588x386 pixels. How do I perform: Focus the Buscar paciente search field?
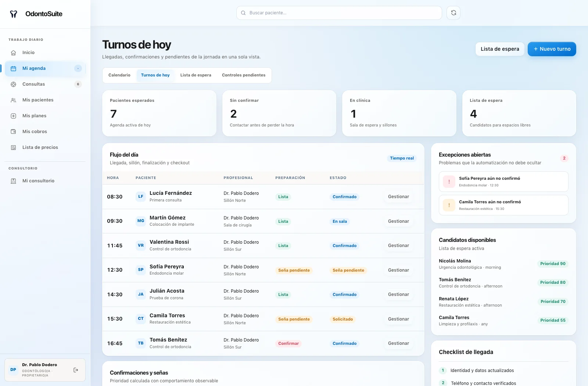(x=339, y=13)
